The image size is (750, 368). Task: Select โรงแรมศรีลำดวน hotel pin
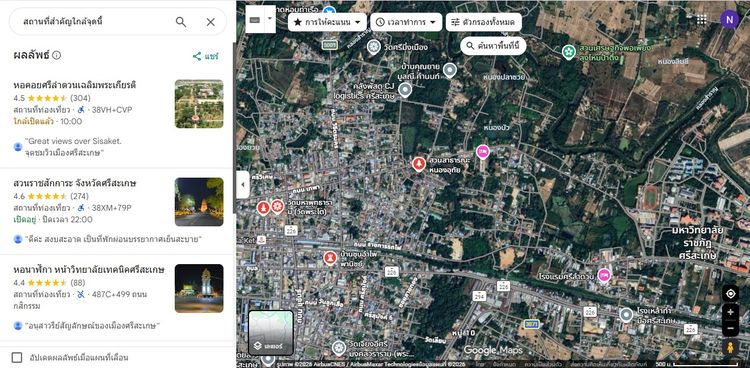(605, 275)
